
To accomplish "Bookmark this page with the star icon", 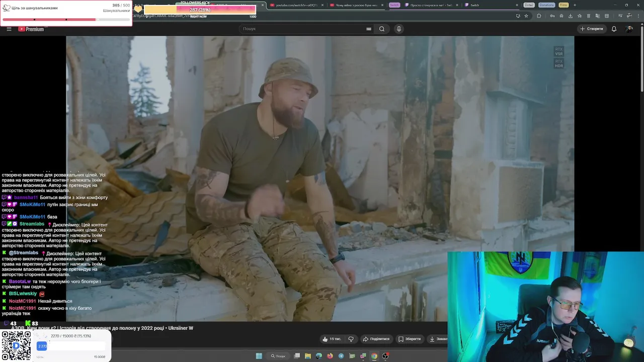I will (x=526, y=16).
